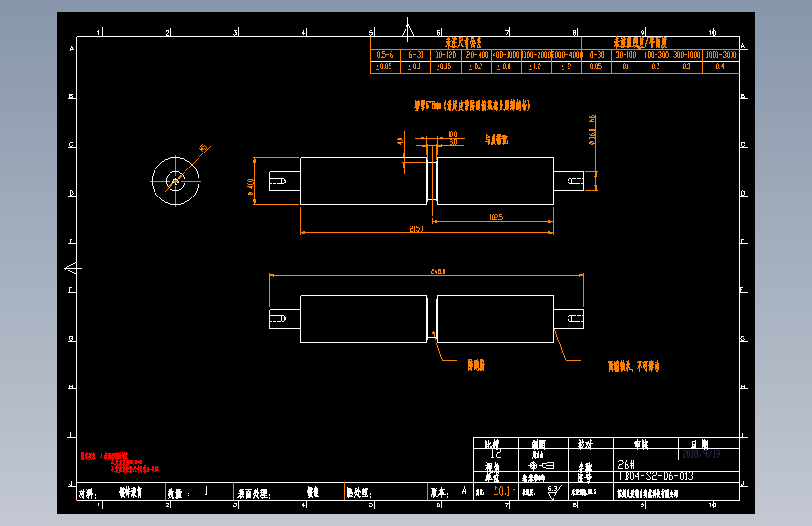Select the drawing number TB04-S2-D6-013
This screenshot has width=812, height=526.
click(x=656, y=476)
